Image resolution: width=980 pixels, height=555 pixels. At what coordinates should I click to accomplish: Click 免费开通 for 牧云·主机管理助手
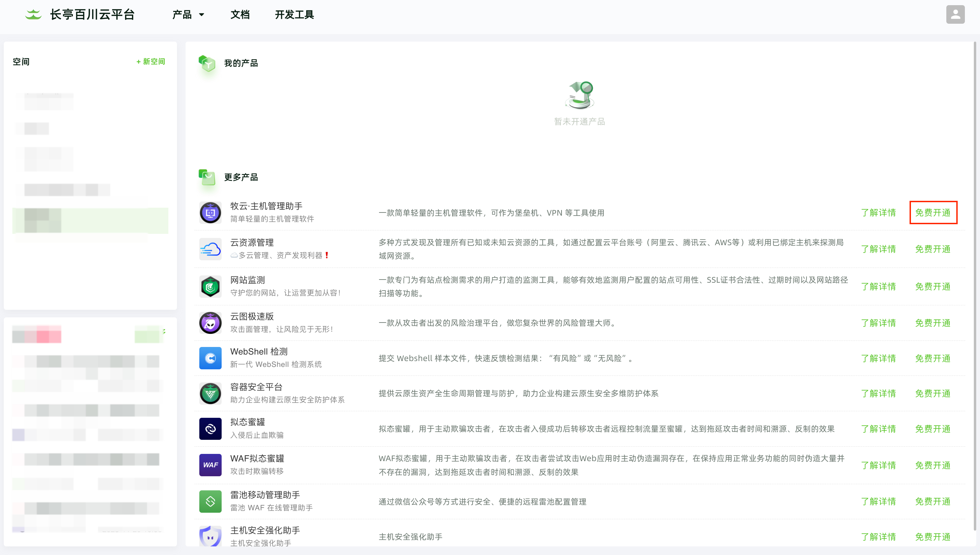coord(933,213)
